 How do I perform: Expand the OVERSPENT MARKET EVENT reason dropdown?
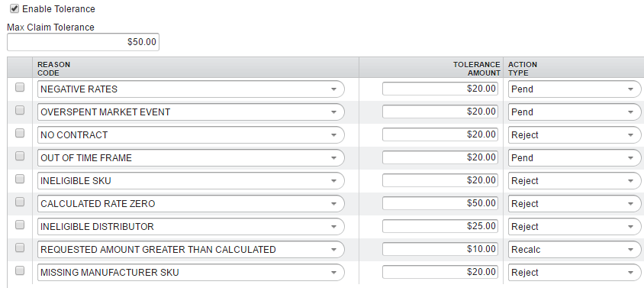click(x=191, y=112)
